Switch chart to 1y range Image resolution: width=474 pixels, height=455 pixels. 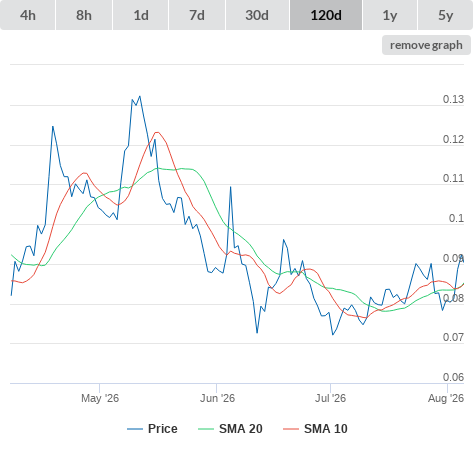(x=390, y=15)
